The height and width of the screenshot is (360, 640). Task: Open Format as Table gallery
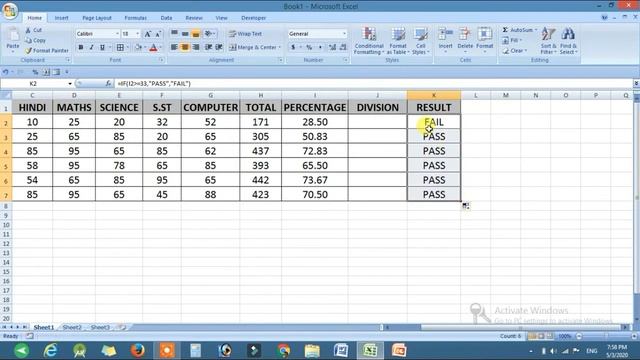click(x=398, y=41)
